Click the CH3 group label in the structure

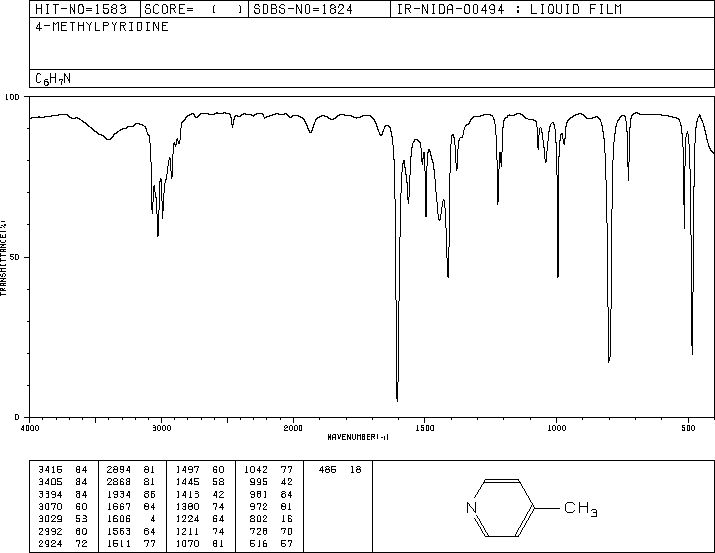point(580,509)
